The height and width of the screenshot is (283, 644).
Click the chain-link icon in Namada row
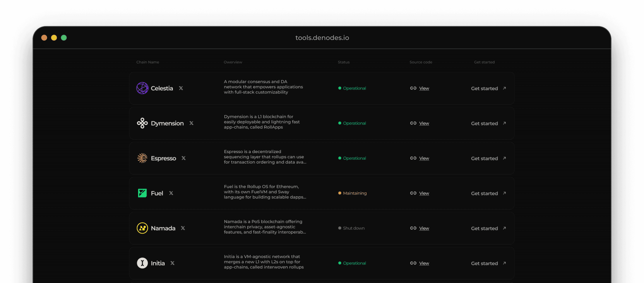pos(413,228)
